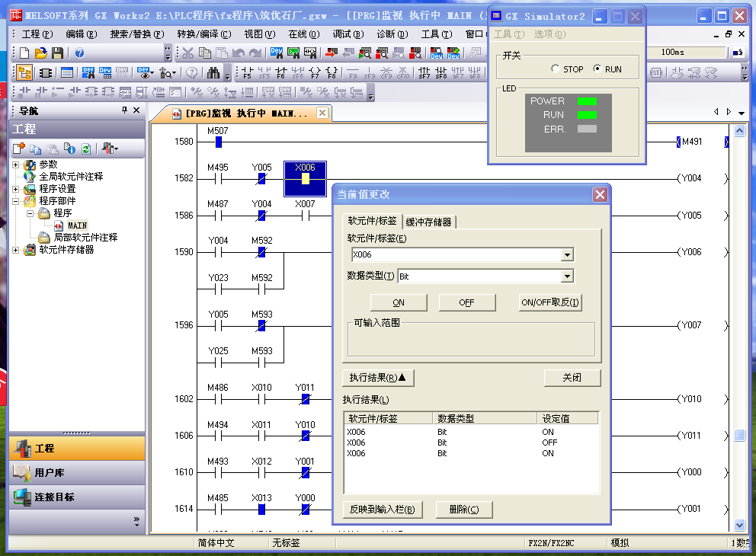Image resolution: width=756 pixels, height=556 pixels.
Task: Open the 数据类型 Bit dropdown
Action: click(566, 276)
